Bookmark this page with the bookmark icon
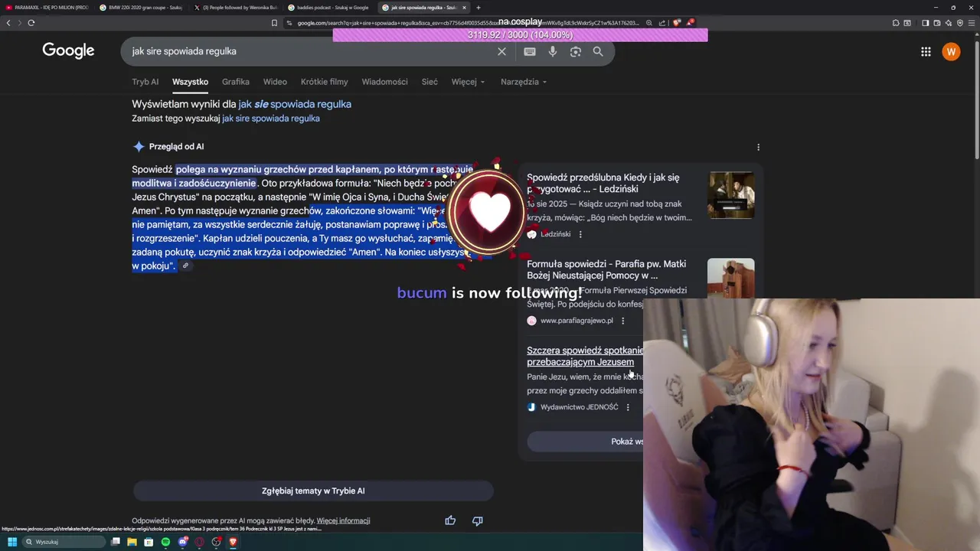The height and width of the screenshot is (551, 980). click(x=274, y=23)
